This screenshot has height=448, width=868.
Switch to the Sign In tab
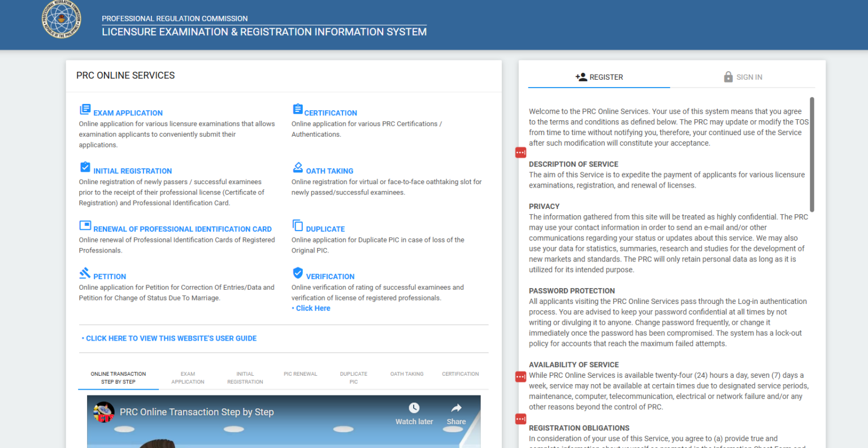(x=743, y=77)
